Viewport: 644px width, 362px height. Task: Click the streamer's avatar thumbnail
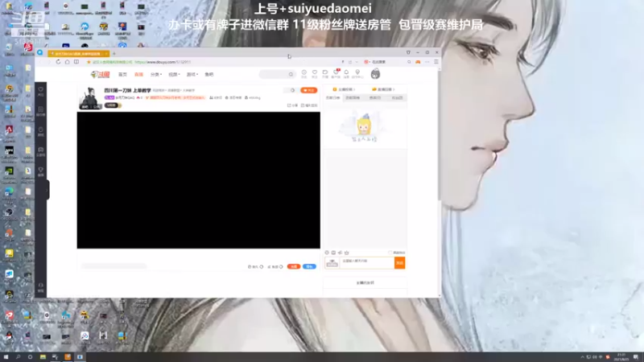point(90,97)
